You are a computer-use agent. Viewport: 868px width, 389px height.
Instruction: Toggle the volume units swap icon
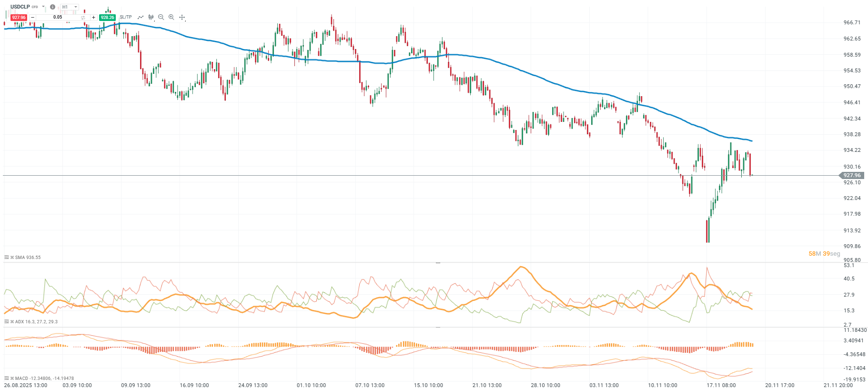[83, 18]
